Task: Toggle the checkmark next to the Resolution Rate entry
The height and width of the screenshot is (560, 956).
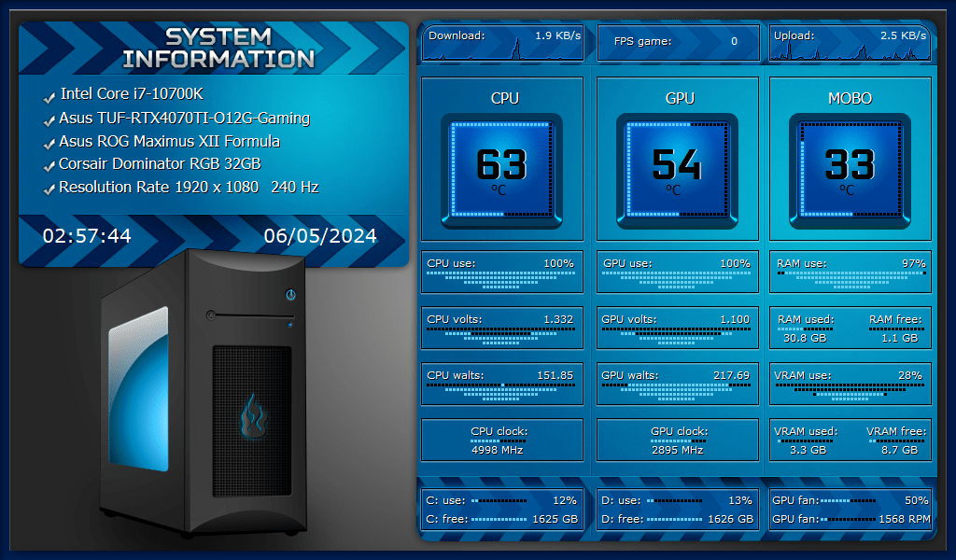Action: click(x=48, y=189)
